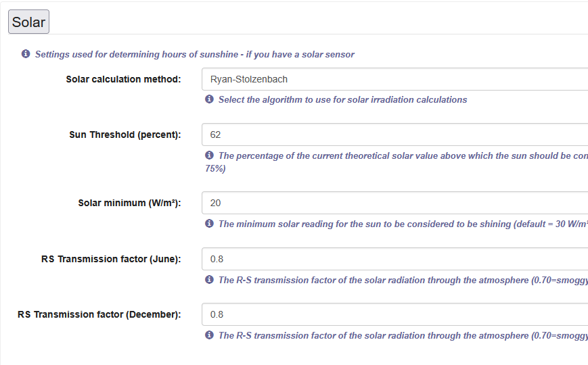Click 'Solar minimum (W/m²):' label

129,203
